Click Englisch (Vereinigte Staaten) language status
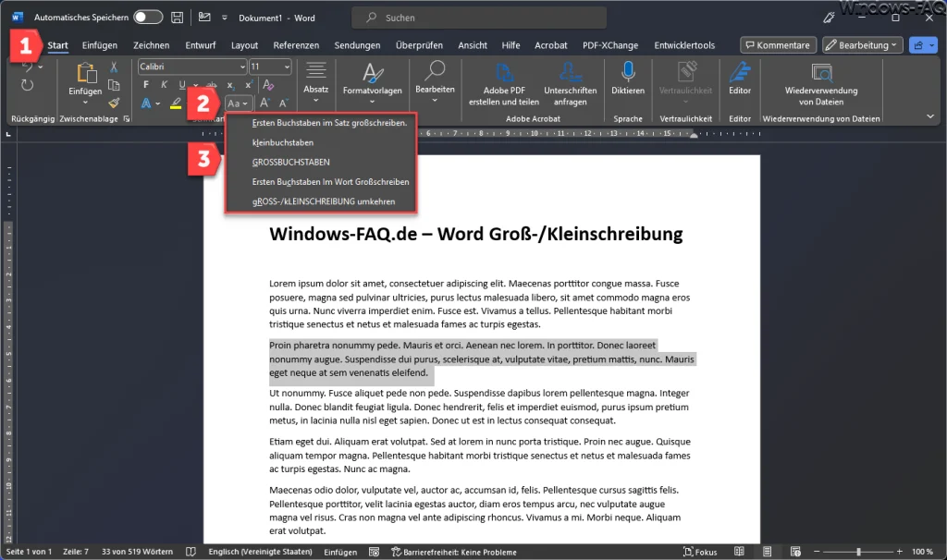The image size is (947, 560). pos(260,552)
